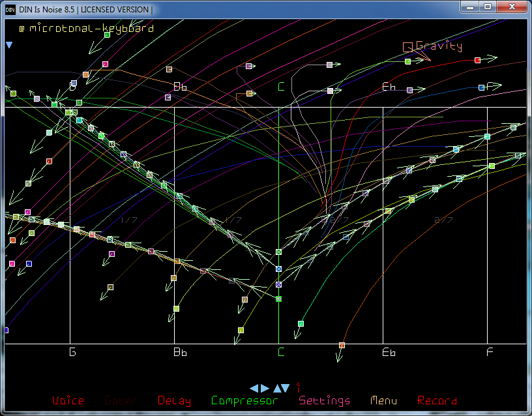Toggle the Delay effect
This screenshot has height=416, width=532.
(174, 400)
